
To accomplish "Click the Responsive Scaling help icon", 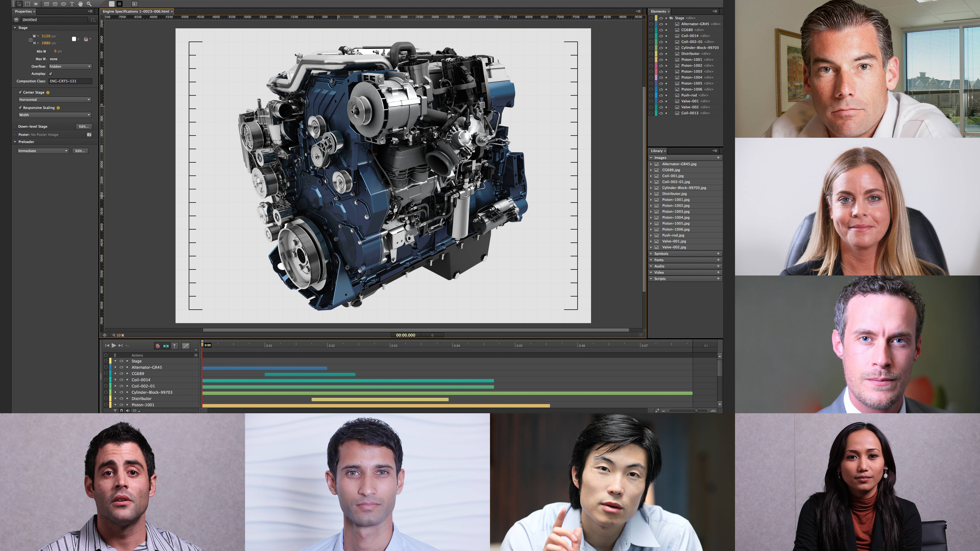I will (x=58, y=108).
